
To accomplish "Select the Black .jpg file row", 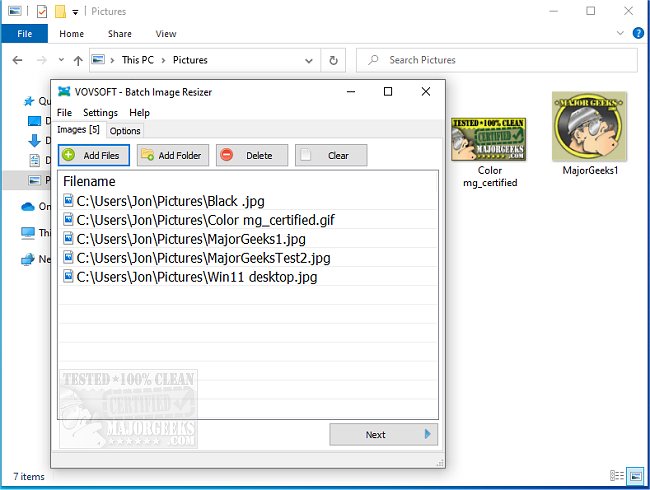I will 248,201.
